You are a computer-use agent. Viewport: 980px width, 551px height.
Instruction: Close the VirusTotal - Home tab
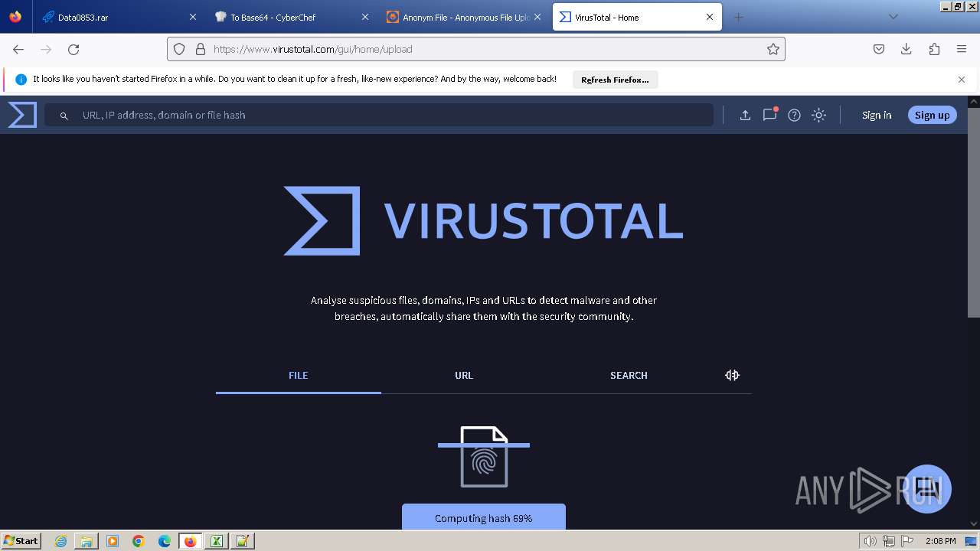pyautogui.click(x=709, y=17)
